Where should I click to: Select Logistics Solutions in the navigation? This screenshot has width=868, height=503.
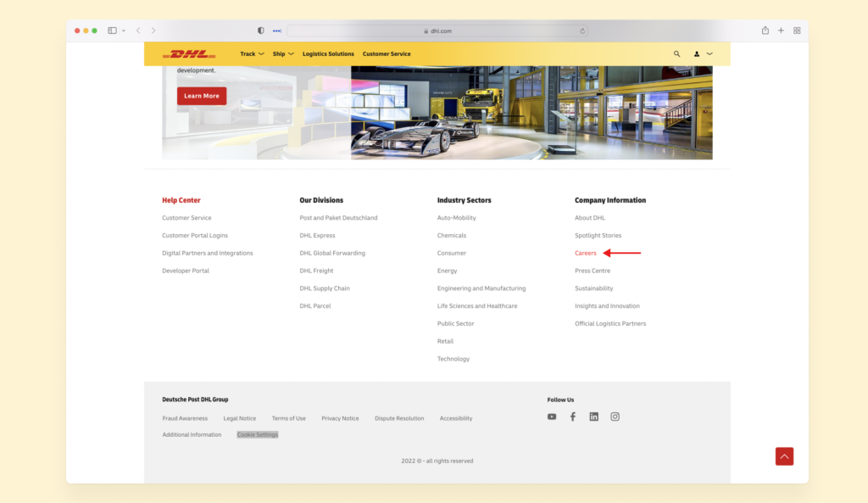click(x=328, y=53)
